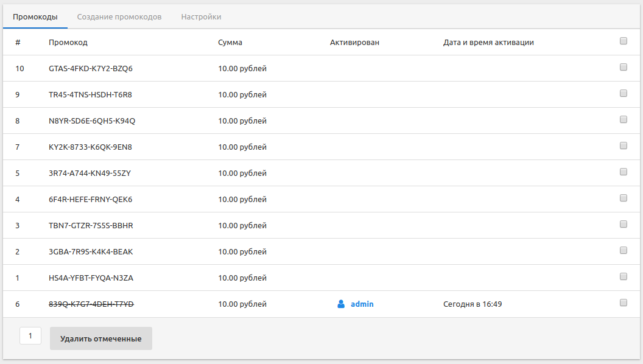The height and width of the screenshot is (364, 643).
Task: Select checkbox for code TR45-4TNS-HSDH-T6R8
Action: (623, 94)
